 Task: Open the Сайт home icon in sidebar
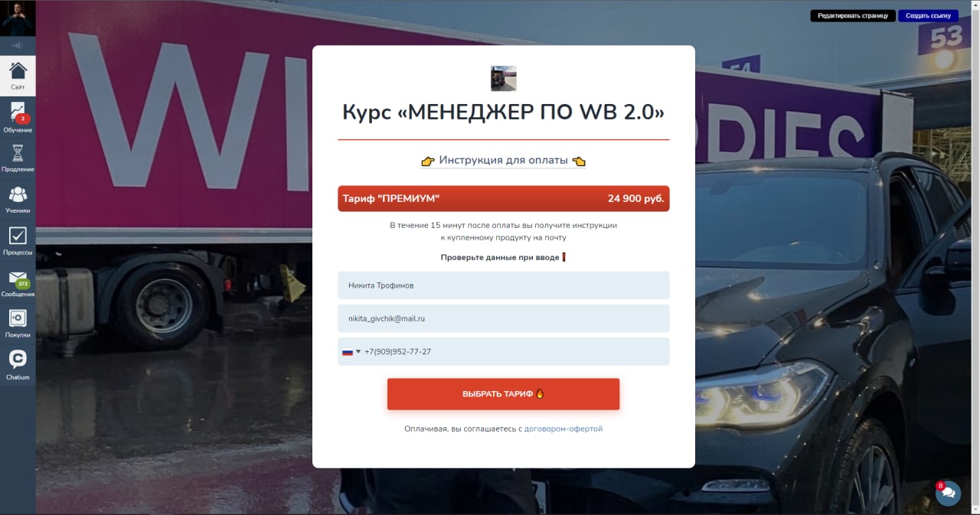pos(18,76)
